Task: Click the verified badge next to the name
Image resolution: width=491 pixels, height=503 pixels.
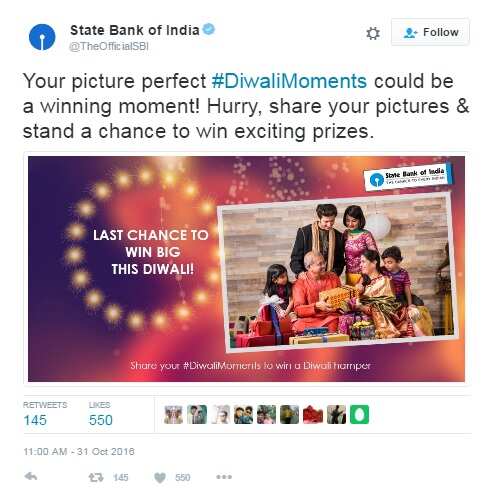Action: [x=209, y=29]
